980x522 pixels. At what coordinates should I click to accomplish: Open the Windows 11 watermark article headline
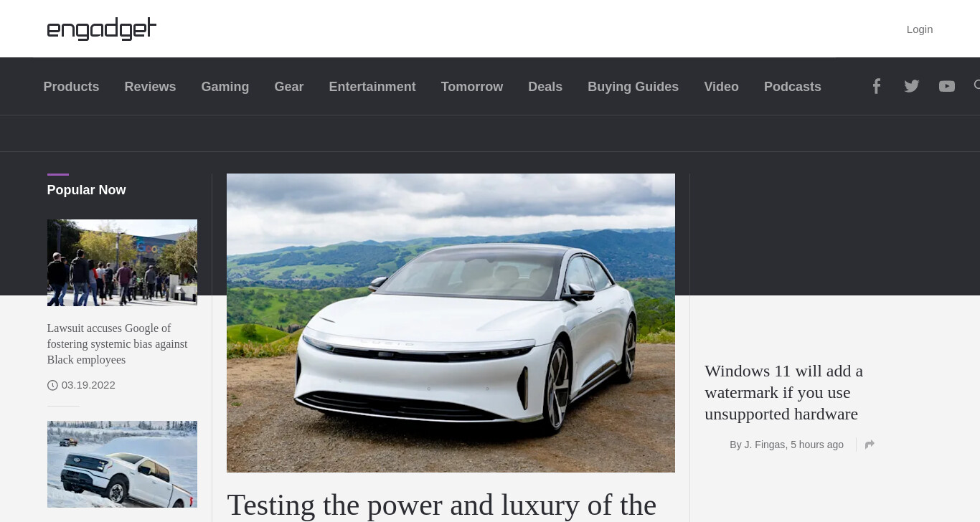point(783,393)
